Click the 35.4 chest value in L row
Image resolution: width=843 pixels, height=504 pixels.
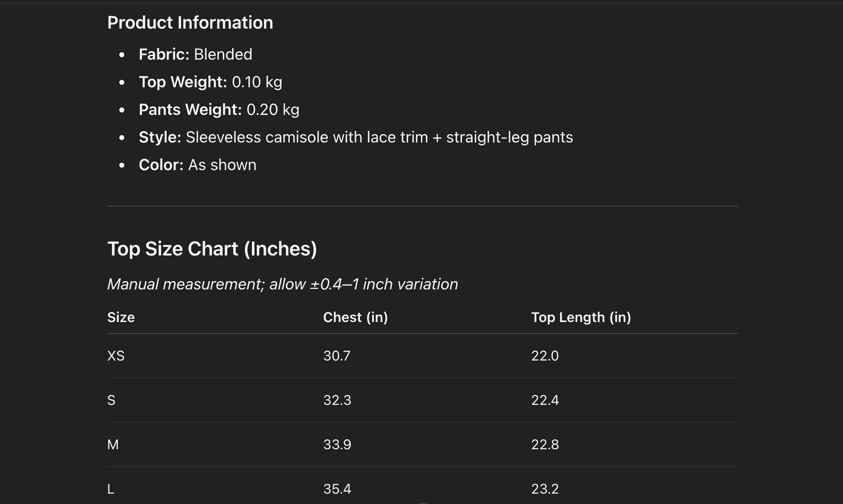coord(337,489)
